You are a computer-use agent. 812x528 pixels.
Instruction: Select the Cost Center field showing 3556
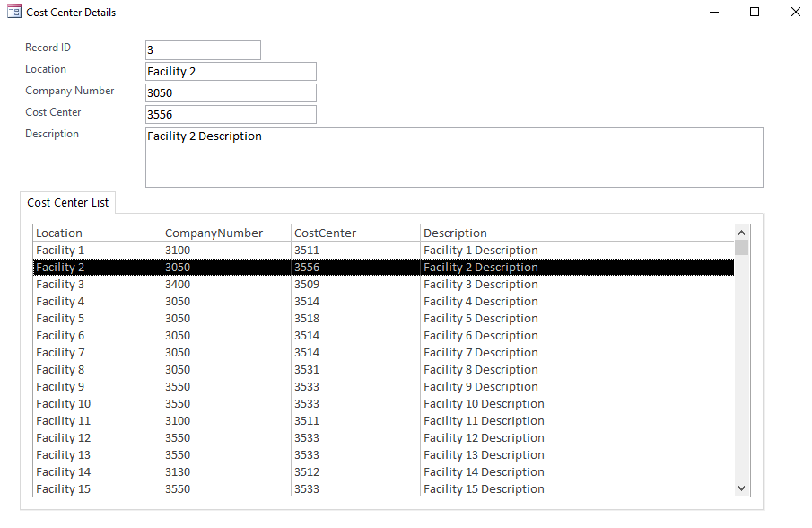point(231,115)
